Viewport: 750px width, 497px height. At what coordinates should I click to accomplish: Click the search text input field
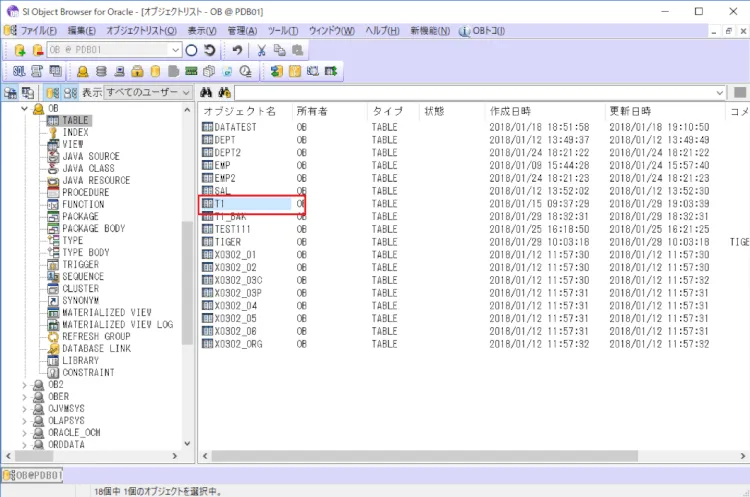click(474, 92)
